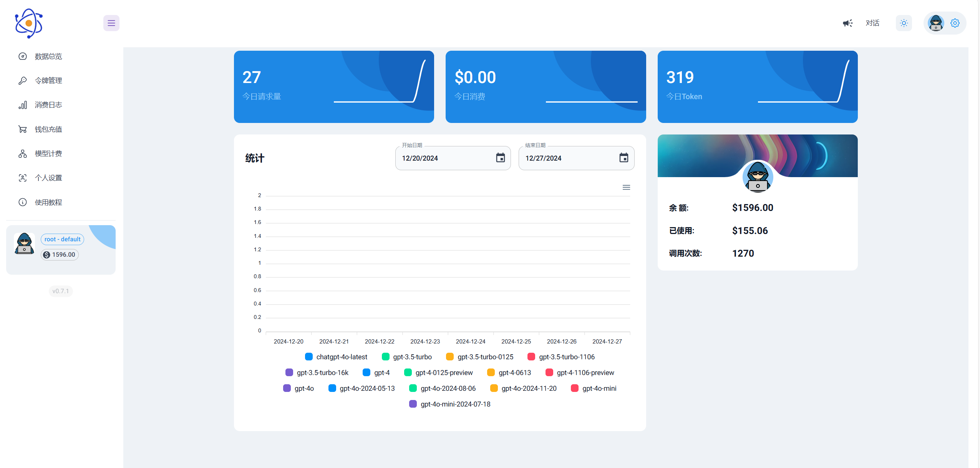
Task: Toggle the gpt-4o legend entry
Action: coord(298,388)
